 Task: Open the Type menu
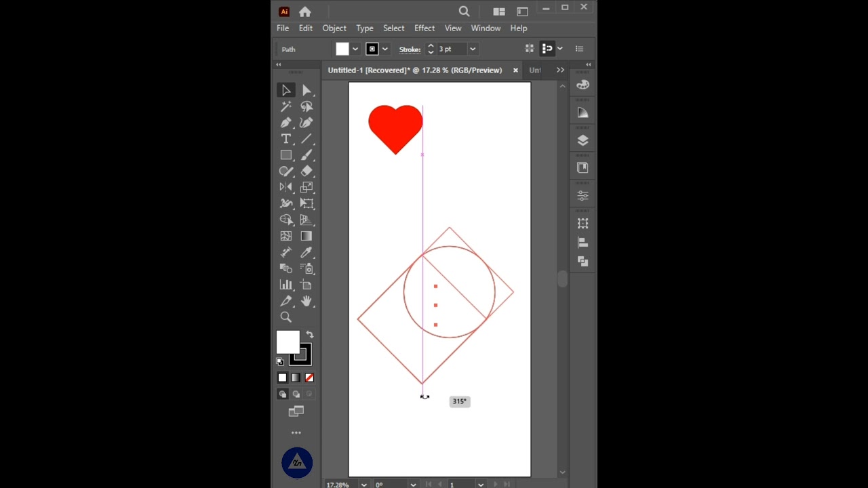click(x=365, y=28)
